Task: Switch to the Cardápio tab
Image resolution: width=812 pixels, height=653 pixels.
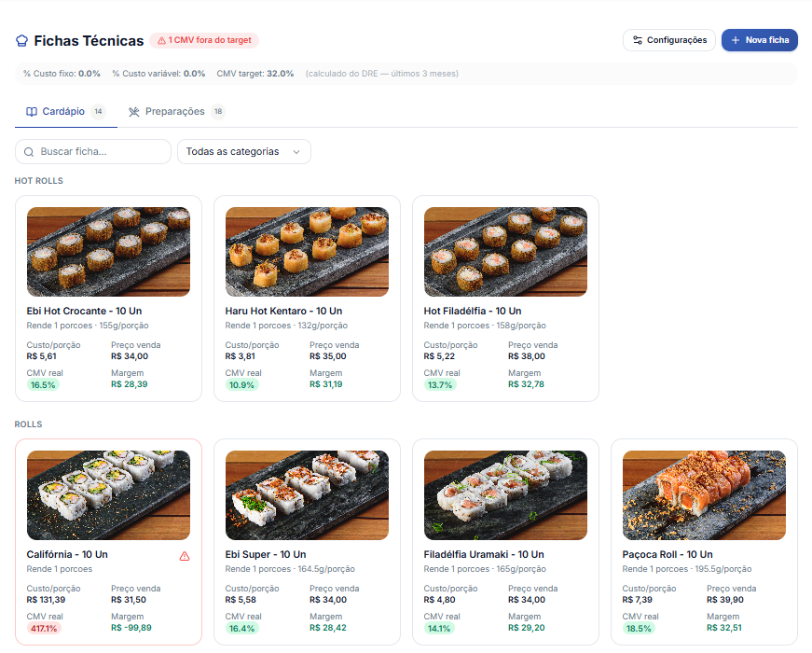Action: [66, 111]
